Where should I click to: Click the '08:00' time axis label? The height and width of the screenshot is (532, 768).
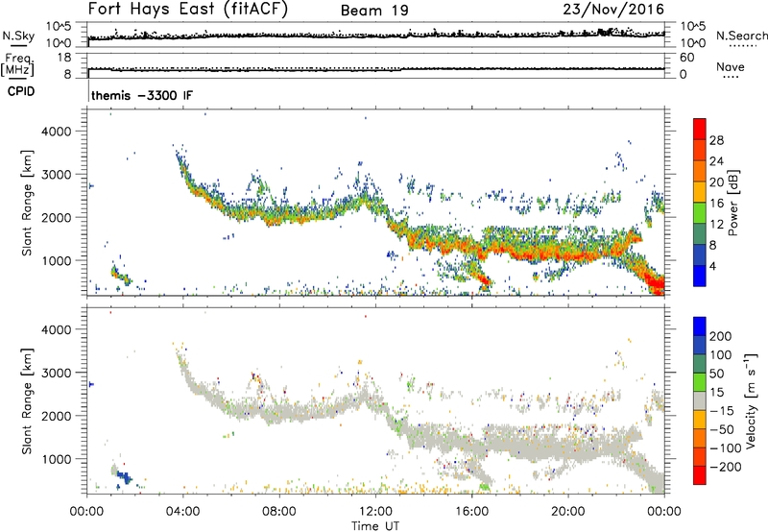[x=279, y=512]
